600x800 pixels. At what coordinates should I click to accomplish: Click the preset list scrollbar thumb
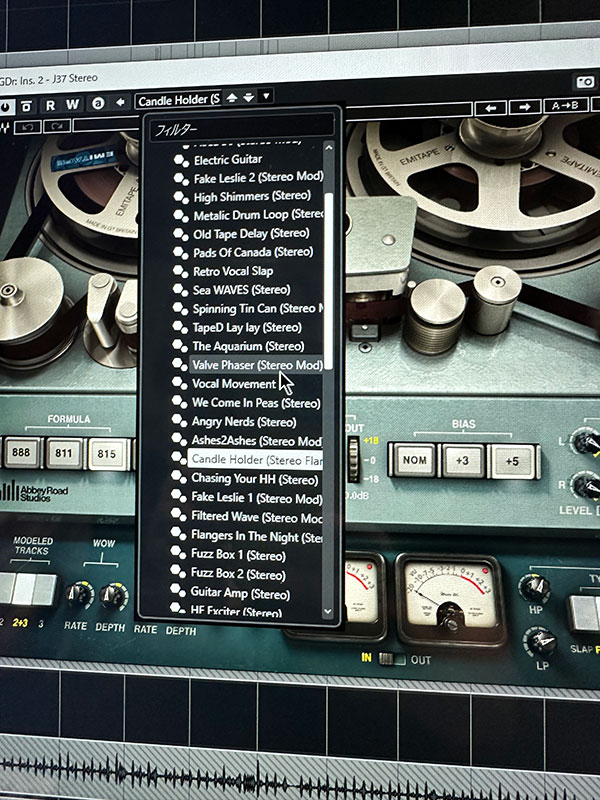[329, 281]
